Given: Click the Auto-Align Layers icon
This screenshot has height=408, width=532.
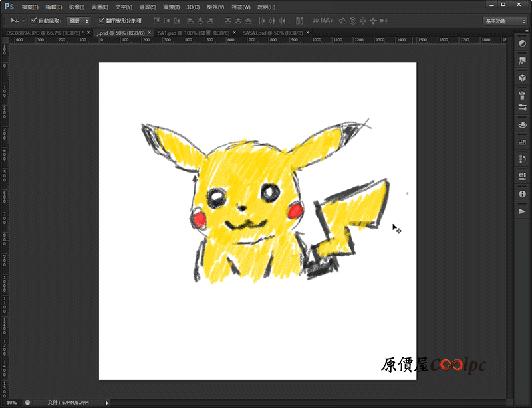Looking at the screenshot, I should (x=299, y=21).
